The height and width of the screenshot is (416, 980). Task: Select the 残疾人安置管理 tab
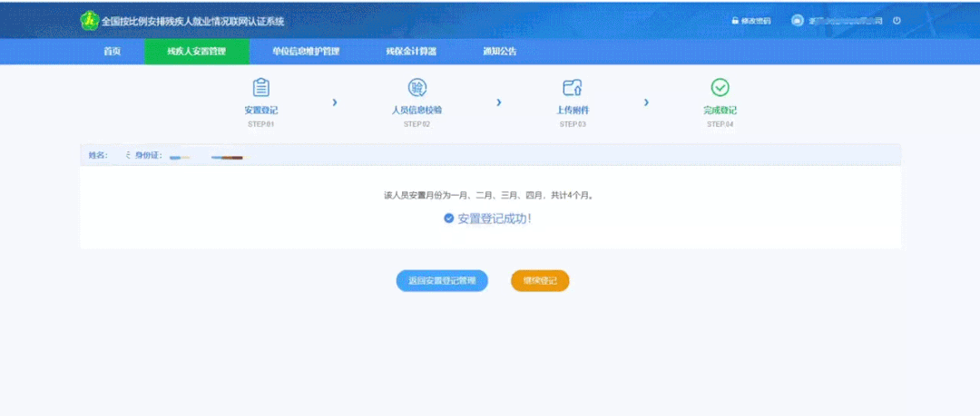[x=196, y=52]
